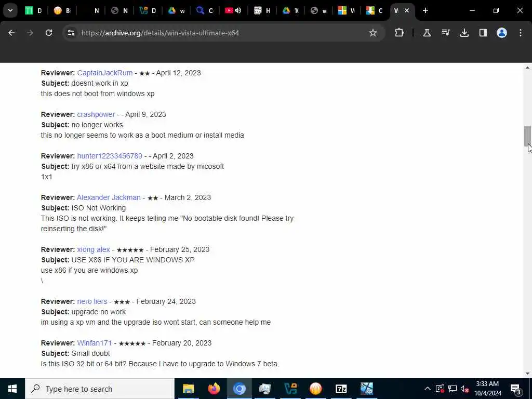The height and width of the screenshot is (399, 532).
Task: Open the XP icon app in taskbar
Action: (366, 389)
